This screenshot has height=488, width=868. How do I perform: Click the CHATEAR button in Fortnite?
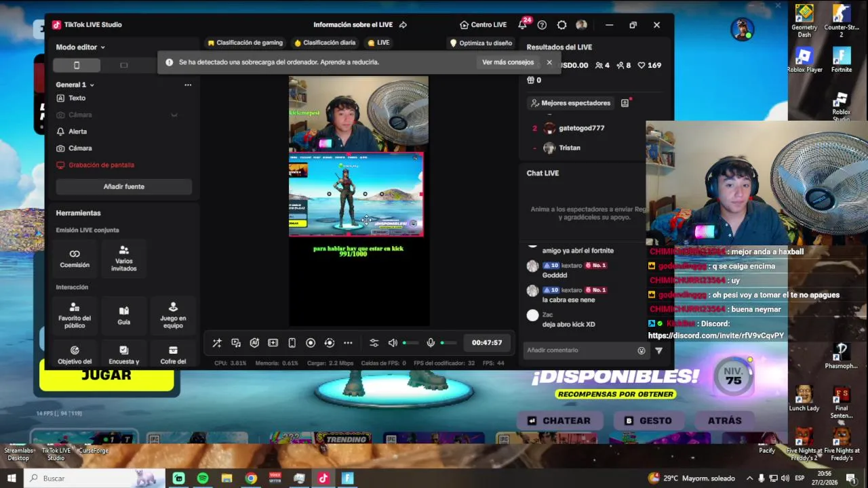(559, 420)
